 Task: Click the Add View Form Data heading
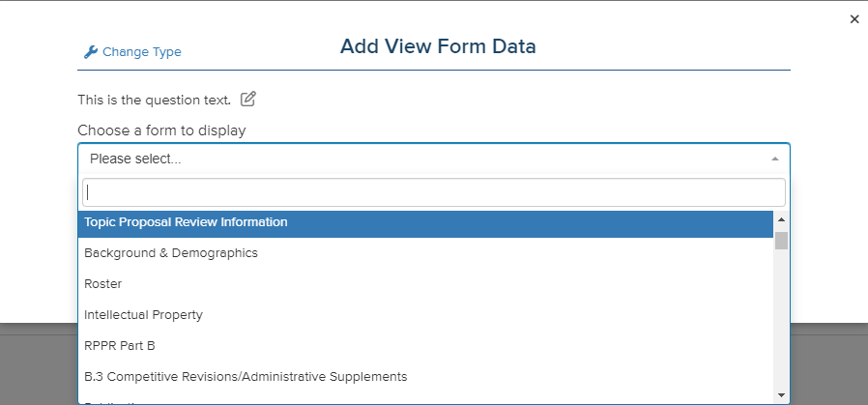point(438,46)
